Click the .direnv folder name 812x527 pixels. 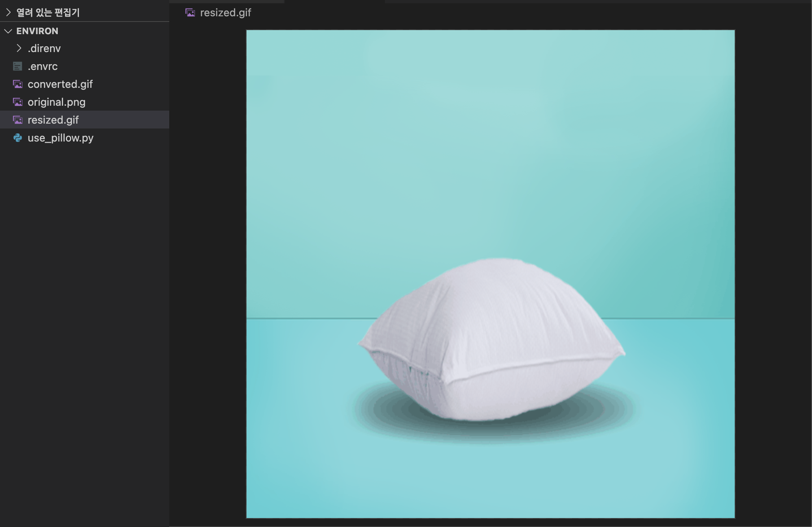tap(44, 48)
